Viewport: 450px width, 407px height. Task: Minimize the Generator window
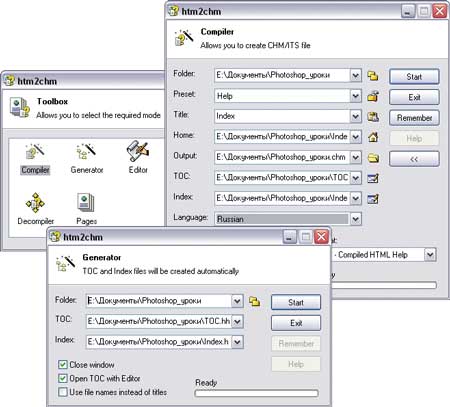pos(289,237)
